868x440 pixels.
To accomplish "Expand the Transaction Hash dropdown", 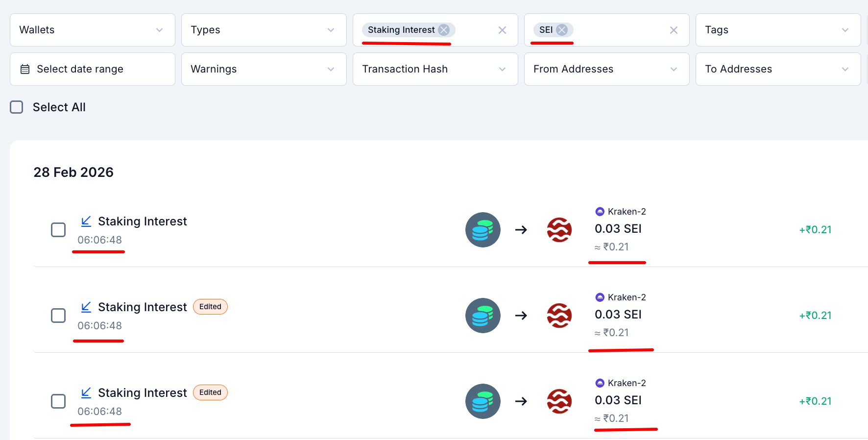I will tap(435, 69).
